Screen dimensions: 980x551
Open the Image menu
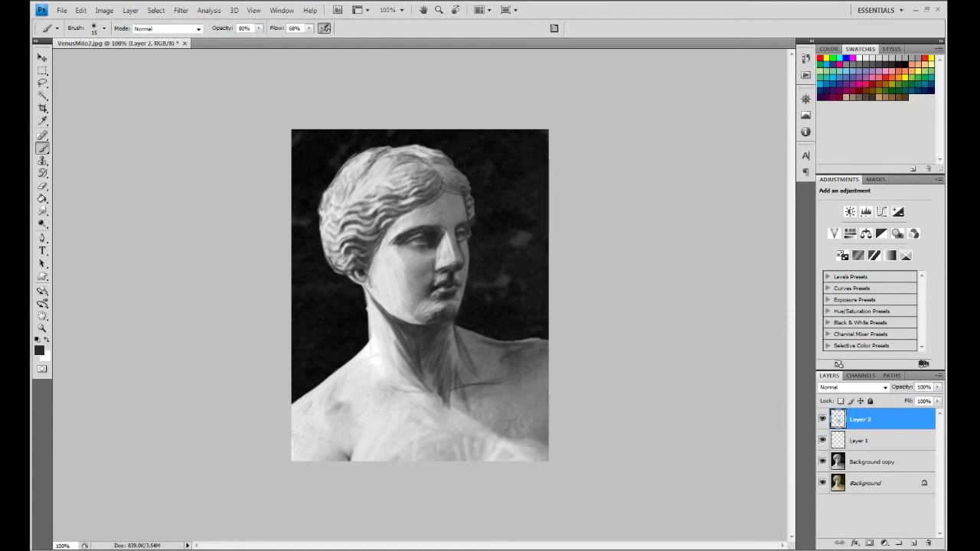(x=104, y=10)
